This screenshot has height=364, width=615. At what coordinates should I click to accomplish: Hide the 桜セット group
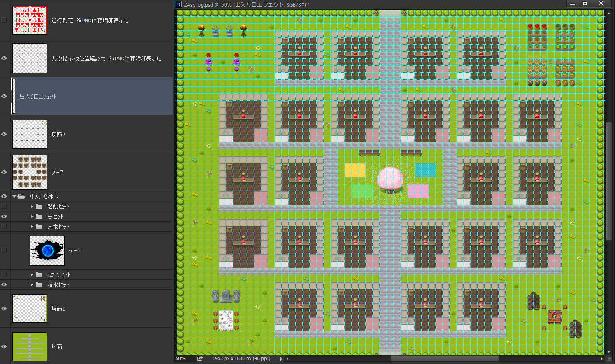(x=4, y=216)
